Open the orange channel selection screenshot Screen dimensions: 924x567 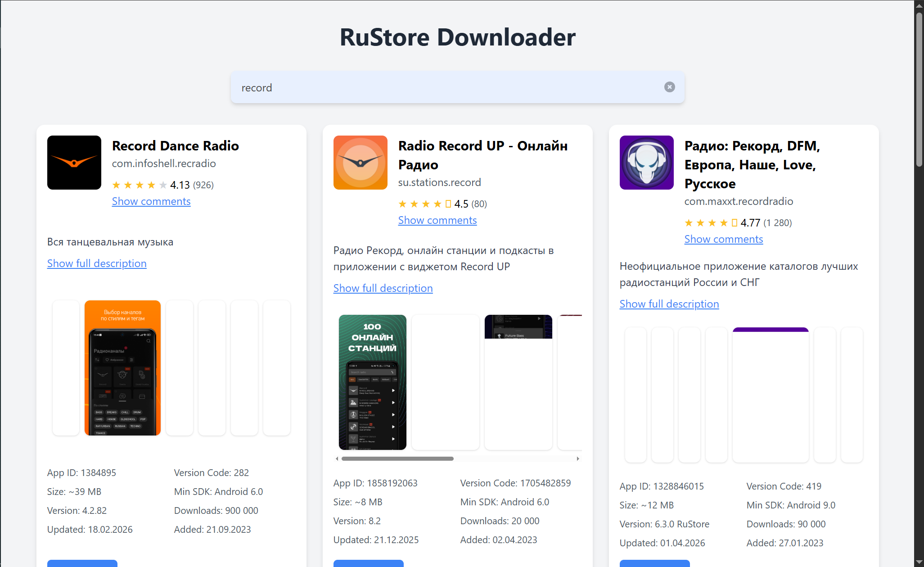point(122,368)
